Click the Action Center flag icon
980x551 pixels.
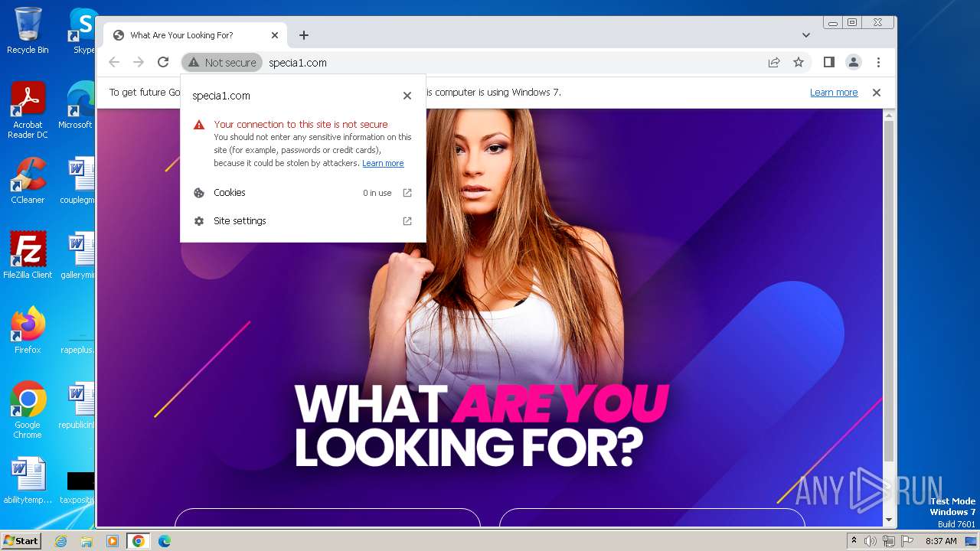pyautogui.click(x=906, y=541)
